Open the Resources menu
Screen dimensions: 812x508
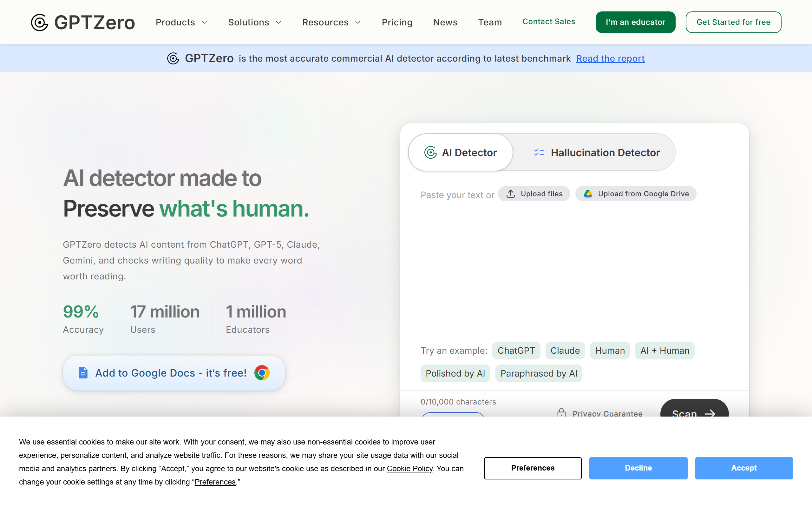click(331, 23)
